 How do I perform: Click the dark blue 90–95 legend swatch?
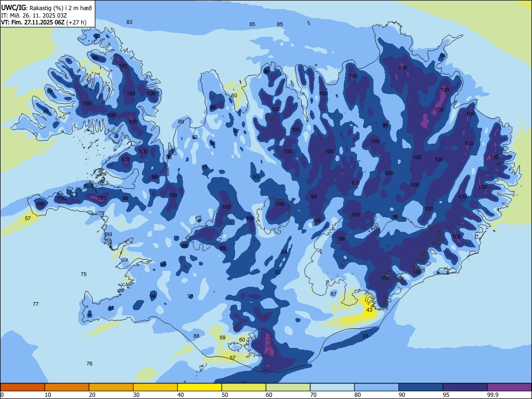coord(421,387)
